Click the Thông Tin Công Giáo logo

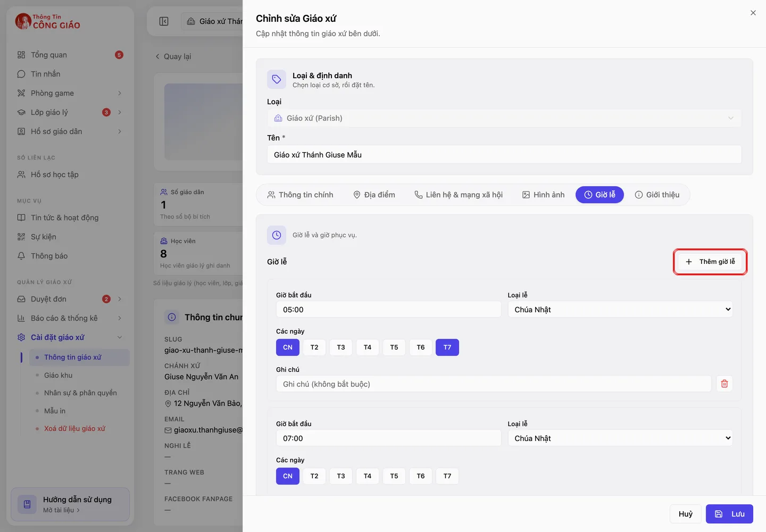tap(48, 21)
